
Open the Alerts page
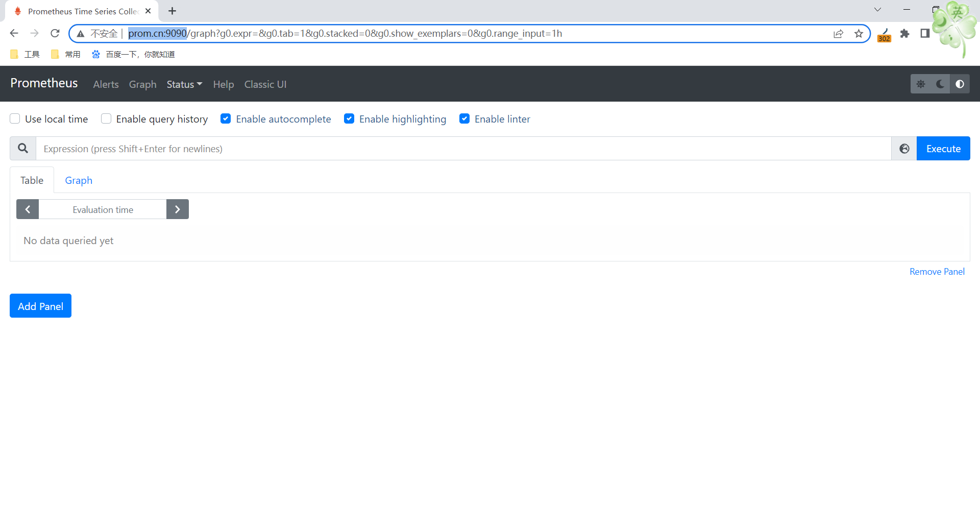pos(106,84)
